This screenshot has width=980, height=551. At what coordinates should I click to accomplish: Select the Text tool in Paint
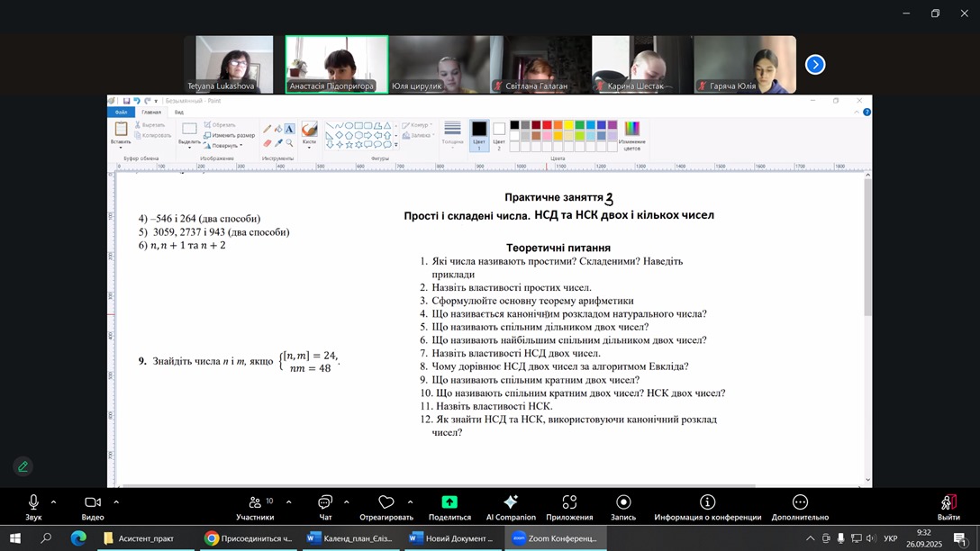click(x=289, y=129)
